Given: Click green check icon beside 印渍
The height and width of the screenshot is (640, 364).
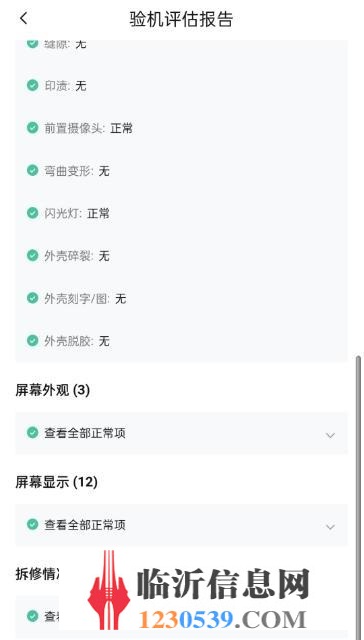Looking at the screenshot, I should [x=33, y=85].
